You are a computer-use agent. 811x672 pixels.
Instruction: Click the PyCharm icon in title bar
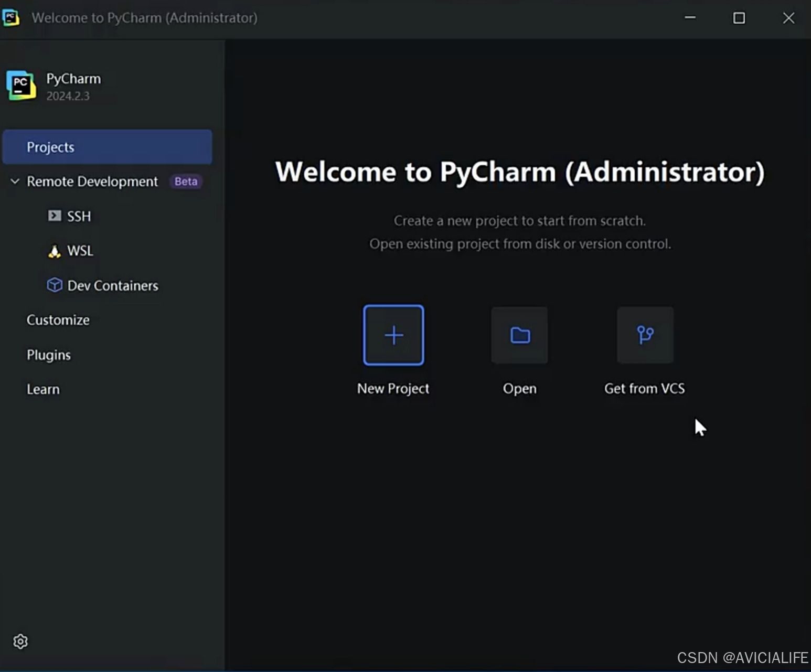pyautogui.click(x=11, y=17)
